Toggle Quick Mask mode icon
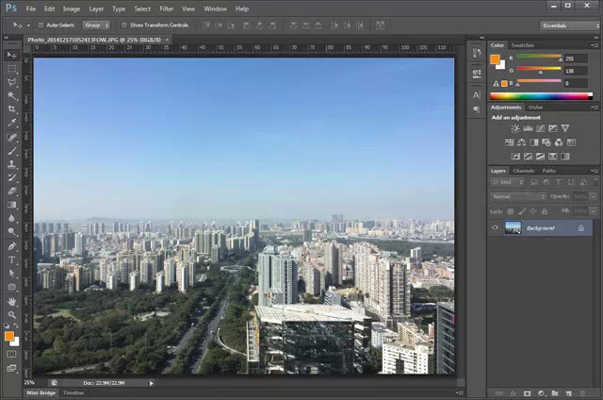The width and height of the screenshot is (603, 400). click(12, 354)
